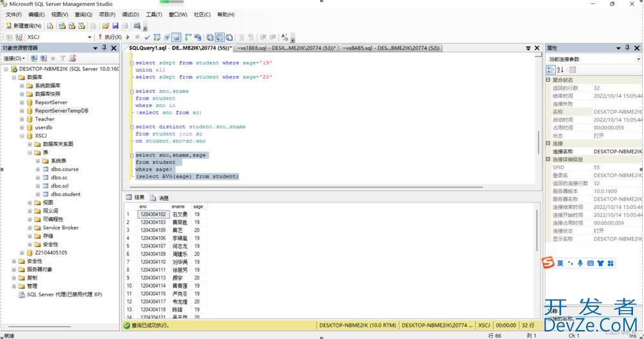Collapse the 连接详细信息 properties section
Image resolution: width=644 pixels, height=339 pixels.
[548, 160]
